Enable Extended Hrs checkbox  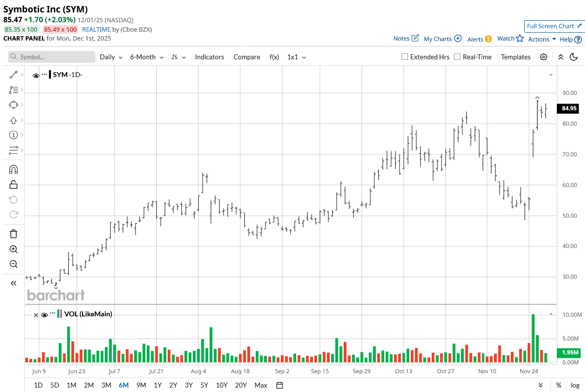tap(405, 57)
